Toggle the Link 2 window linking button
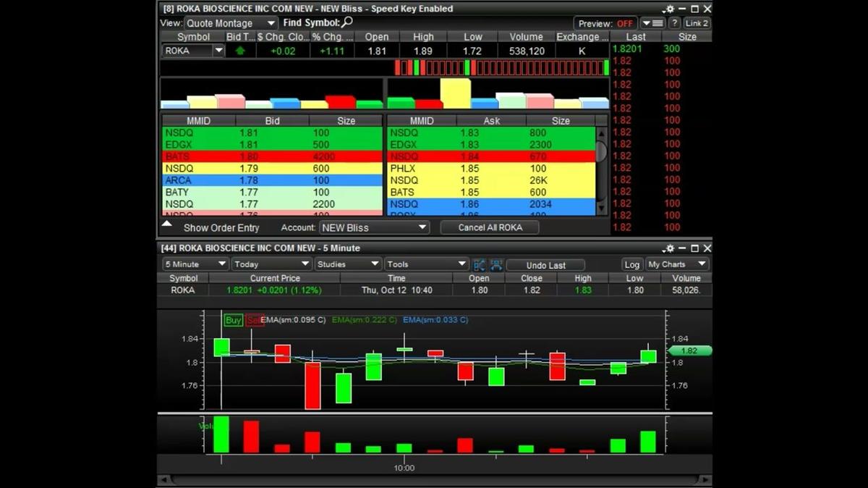 point(697,23)
